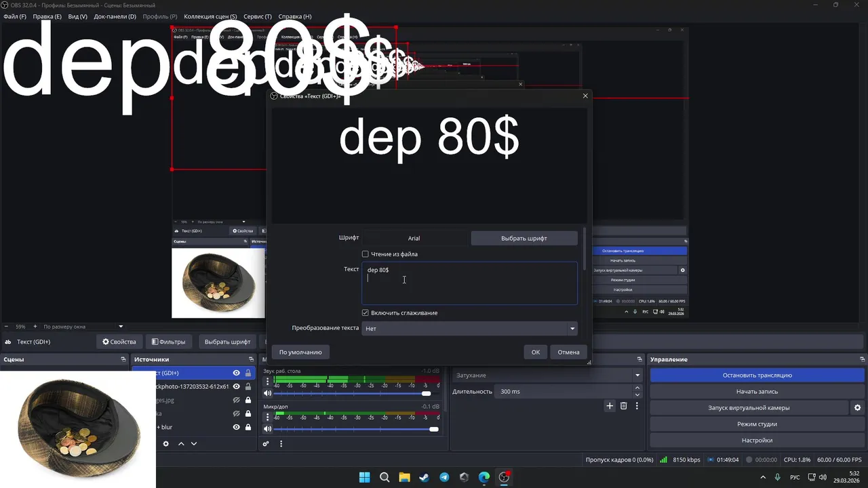Viewport: 868px width, 488px height.
Task: Delete the transition with the trash icon
Action: click(x=623, y=406)
